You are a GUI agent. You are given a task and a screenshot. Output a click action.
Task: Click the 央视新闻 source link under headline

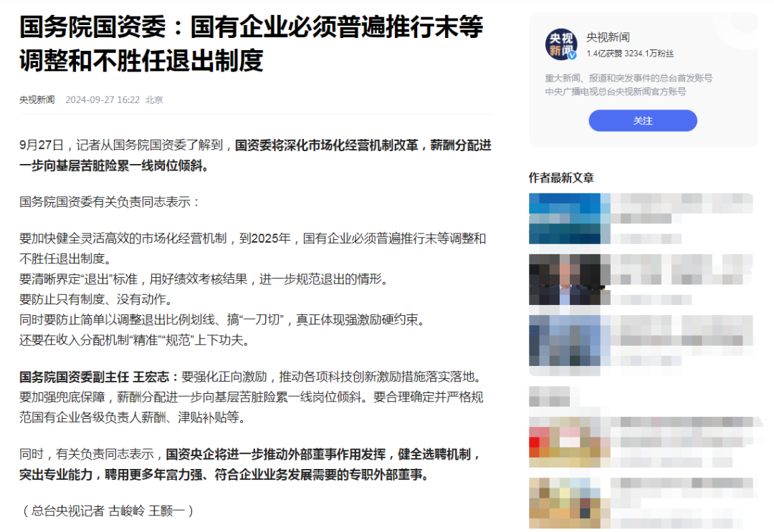(37, 100)
